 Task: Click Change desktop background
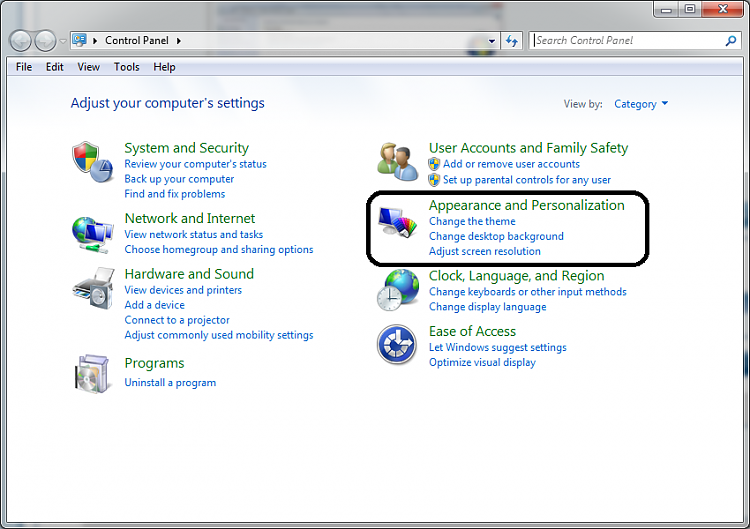pos(496,236)
